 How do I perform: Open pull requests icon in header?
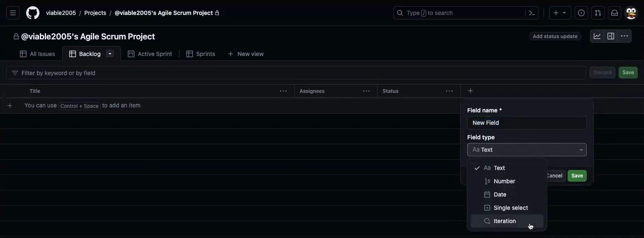coord(598,13)
